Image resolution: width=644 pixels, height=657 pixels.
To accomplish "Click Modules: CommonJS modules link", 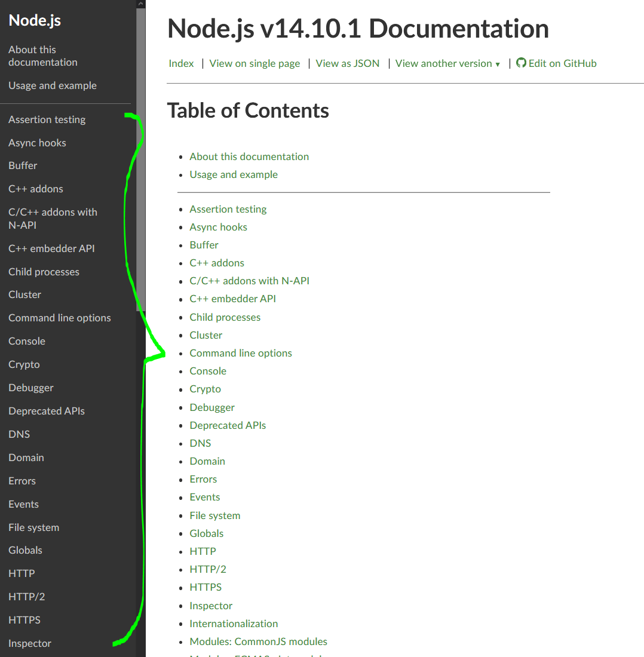I will tap(258, 641).
